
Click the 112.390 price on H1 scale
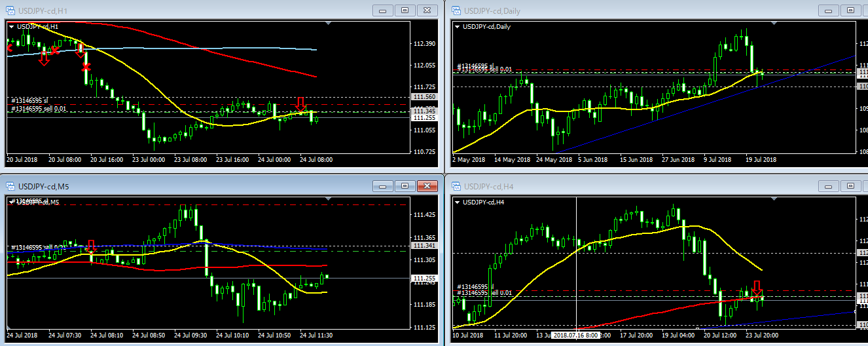425,43
